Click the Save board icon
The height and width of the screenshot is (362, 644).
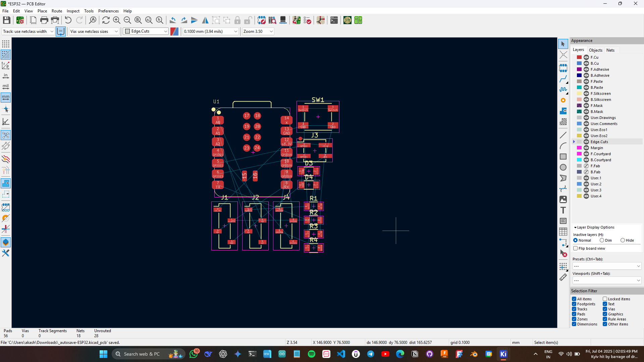pos(7,20)
